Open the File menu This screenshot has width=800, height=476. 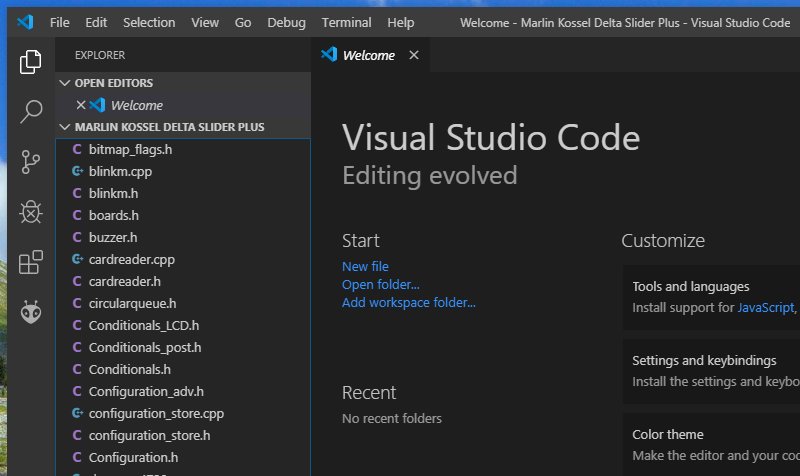(x=59, y=22)
